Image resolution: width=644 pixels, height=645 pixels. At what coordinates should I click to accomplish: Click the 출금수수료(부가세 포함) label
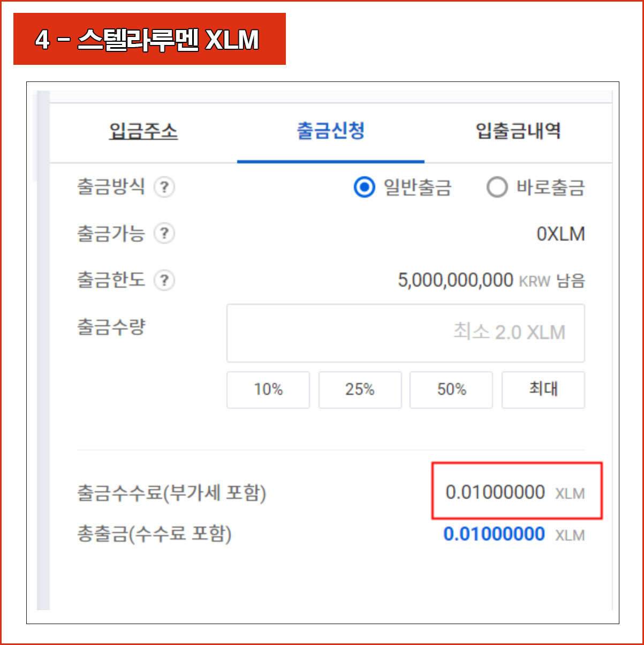click(171, 493)
